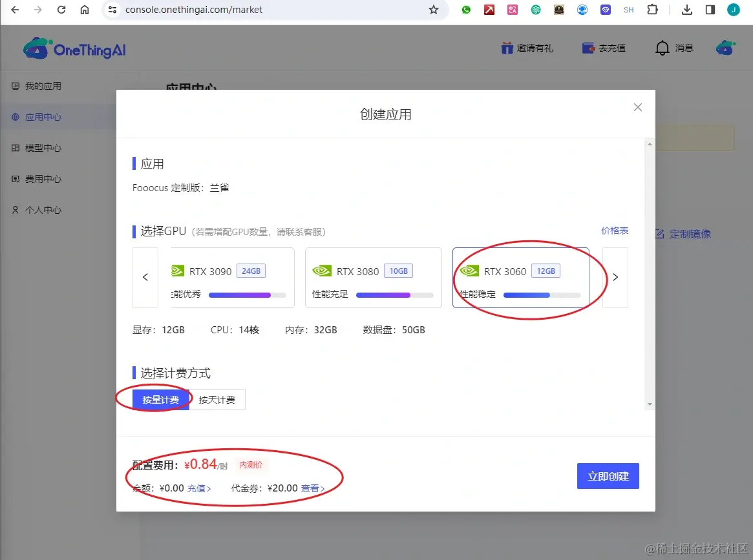Open the SH extension icon

click(x=629, y=10)
